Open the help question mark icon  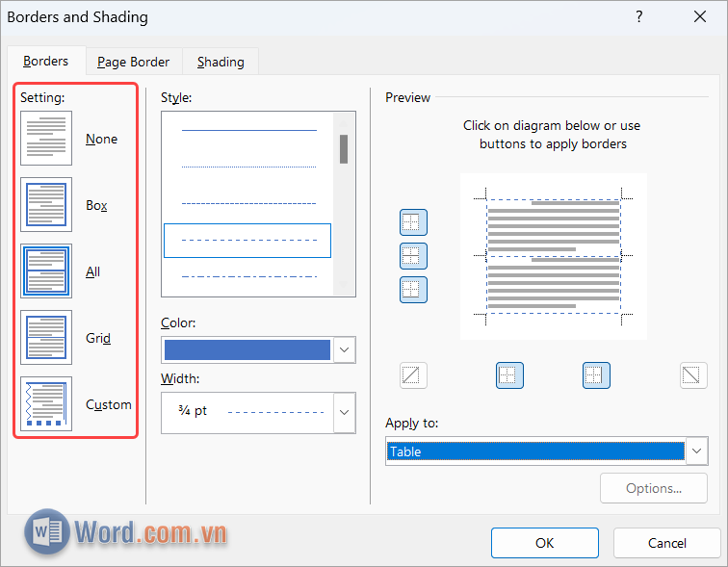[638, 16]
